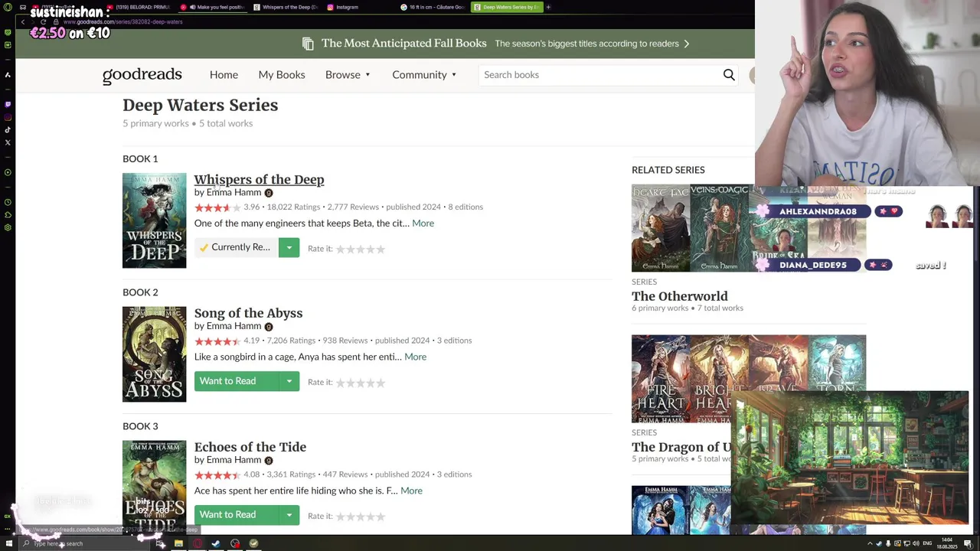Click Want to Read for Song of the Abyss

(236, 381)
